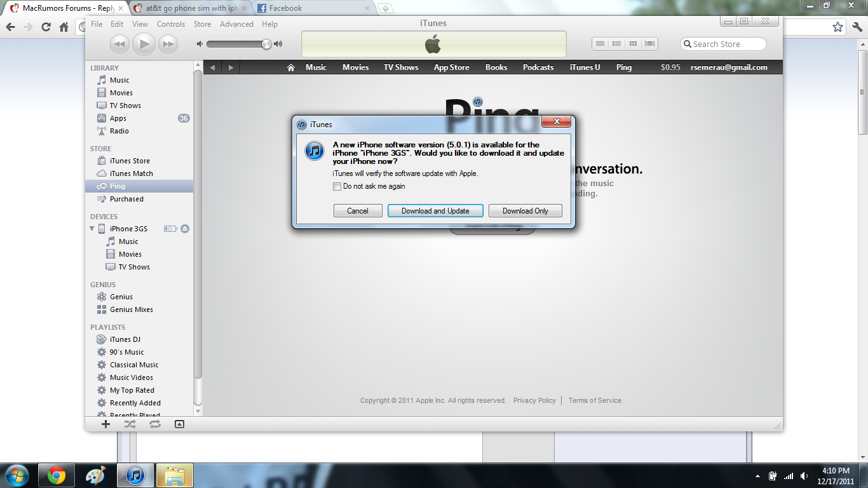Viewport: 868px width, 488px height.
Task: Open the Windows Start button
Action: click(x=16, y=475)
